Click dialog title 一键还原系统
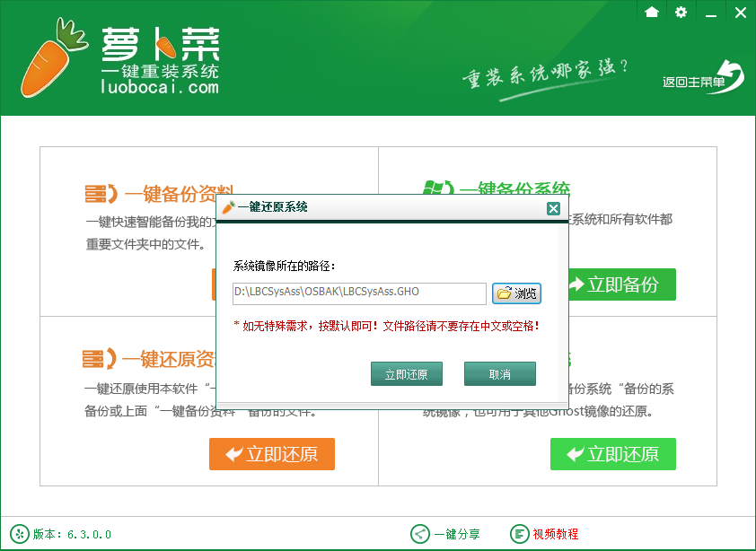The image size is (756, 551). point(272,207)
